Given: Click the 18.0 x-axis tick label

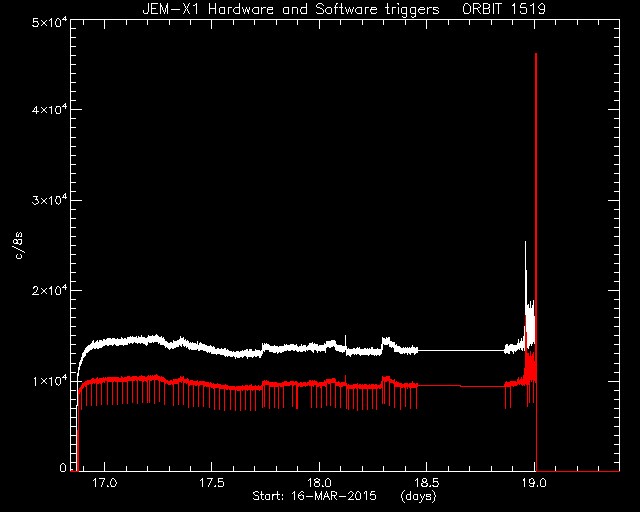Looking at the screenshot, I should [319, 483].
